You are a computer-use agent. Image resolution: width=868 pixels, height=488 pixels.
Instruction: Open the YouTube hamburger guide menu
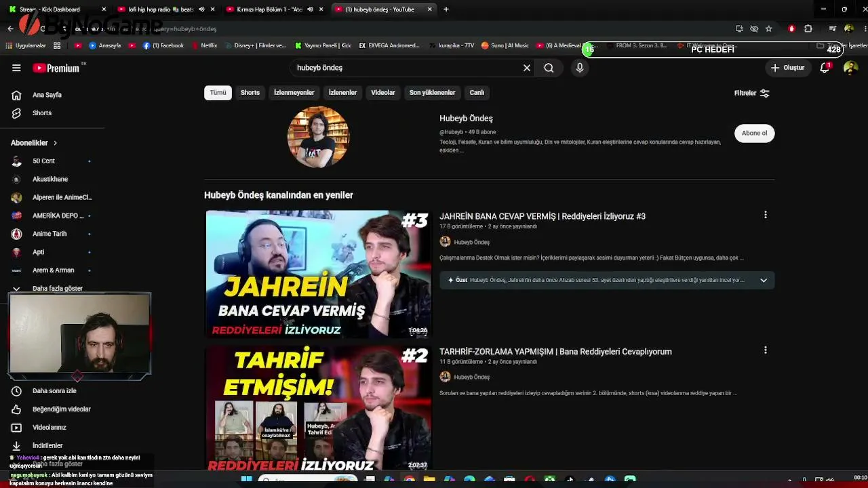tap(16, 68)
